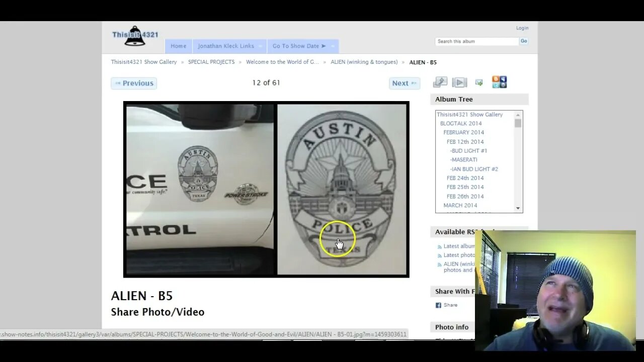Open Thisisit4321 Show Gallery breadcrumb
Screen dimensions: 644x362
pyautogui.click(x=144, y=62)
